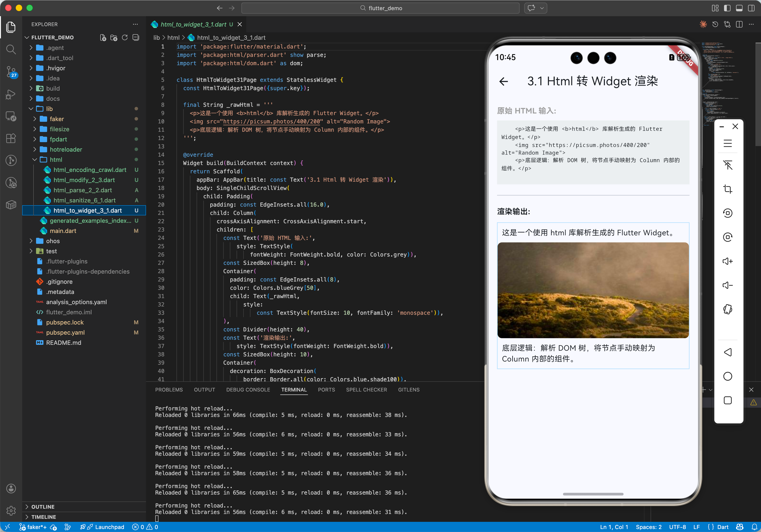Expand the OUTLINE section
The height and width of the screenshot is (532, 761).
click(43, 507)
